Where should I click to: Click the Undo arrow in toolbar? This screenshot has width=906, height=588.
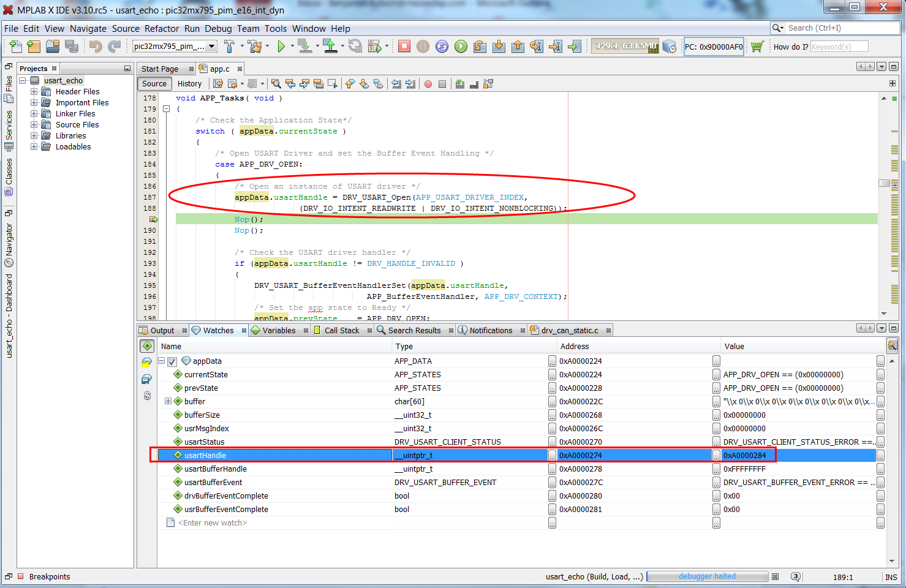pyautogui.click(x=95, y=47)
